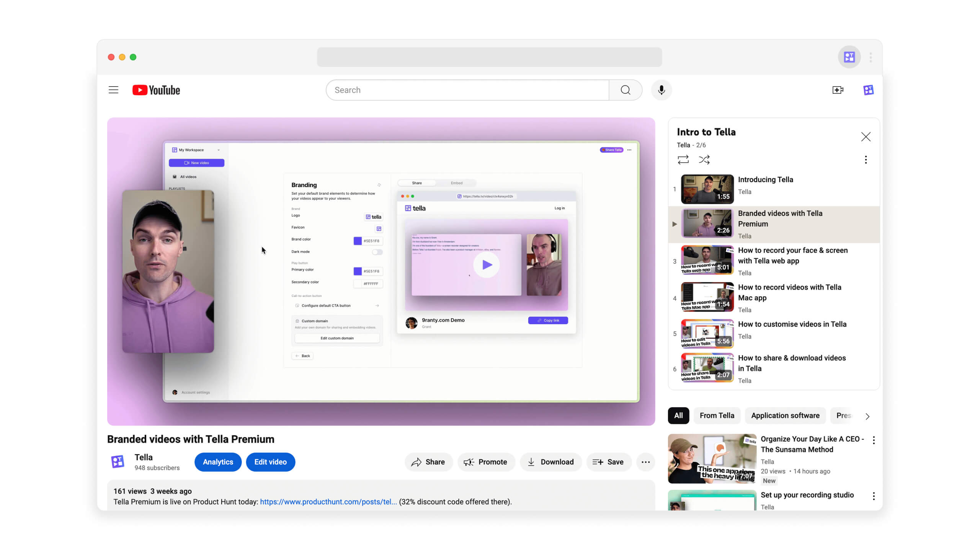This screenshot has width=980, height=551.
Task: Open options for Organize Your Day video
Action: [874, 440]
